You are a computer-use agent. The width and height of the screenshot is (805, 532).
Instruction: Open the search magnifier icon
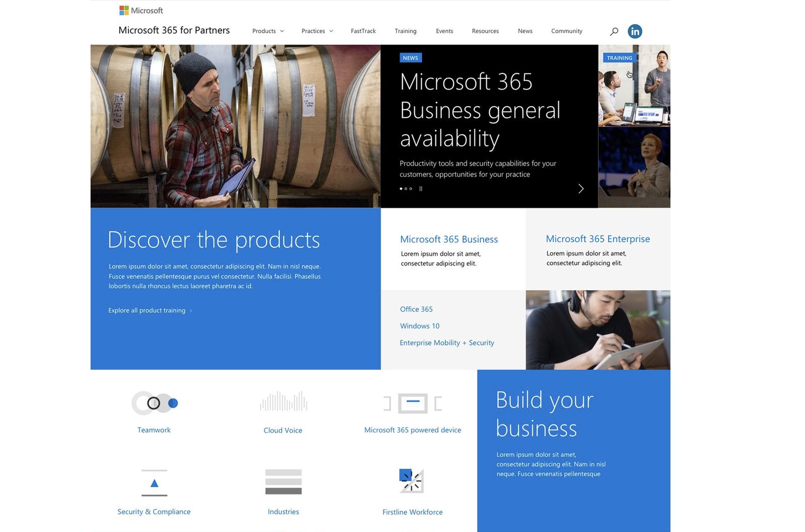click(614, 32)
